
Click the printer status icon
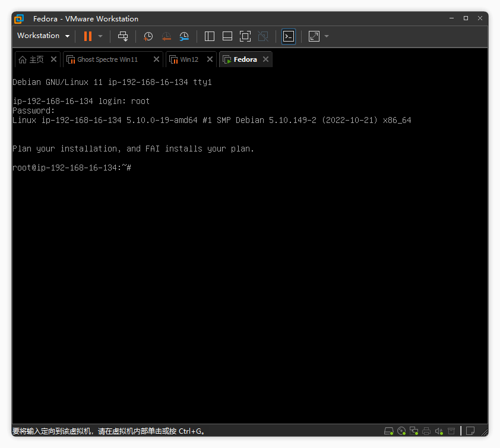[426, 431]
